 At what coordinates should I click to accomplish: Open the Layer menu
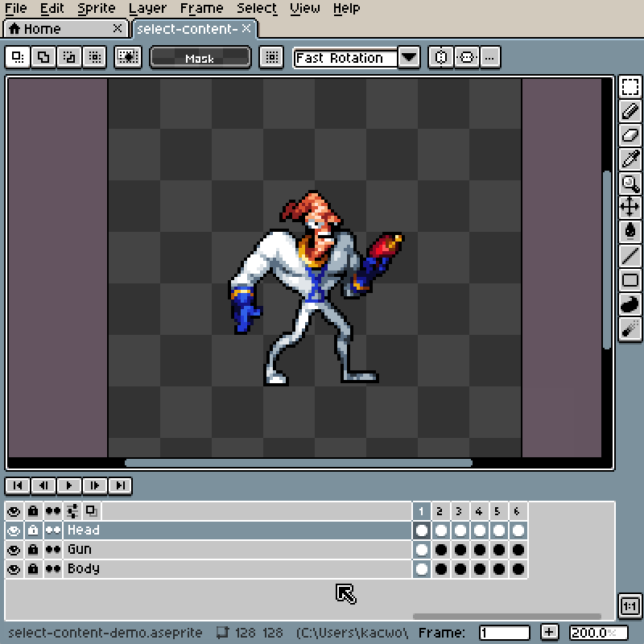click(x=147, y=9)
